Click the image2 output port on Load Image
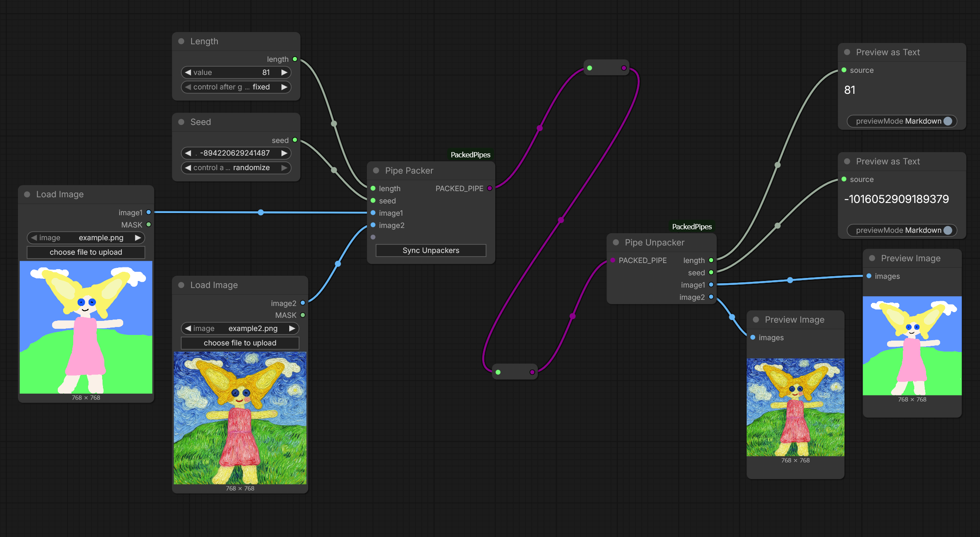 tap(303, 303)
